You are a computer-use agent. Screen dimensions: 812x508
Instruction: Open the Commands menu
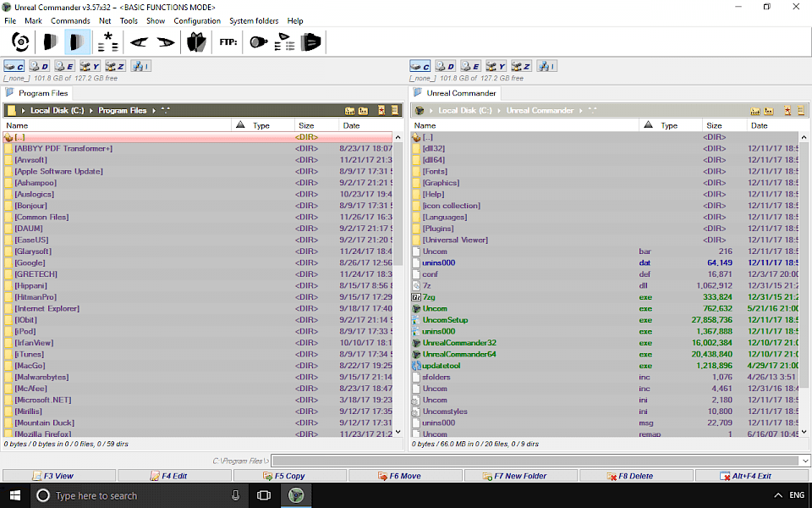point(70,20)
